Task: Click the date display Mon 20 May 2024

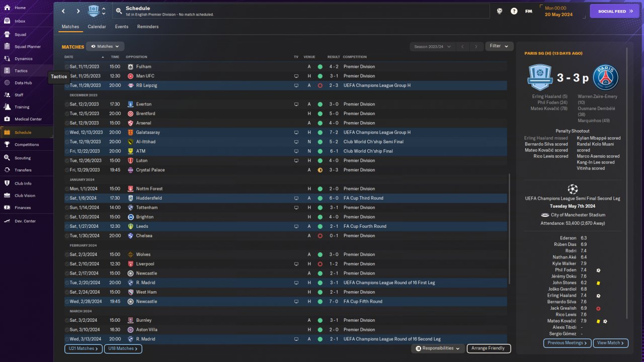Action: tap(558, 11)
